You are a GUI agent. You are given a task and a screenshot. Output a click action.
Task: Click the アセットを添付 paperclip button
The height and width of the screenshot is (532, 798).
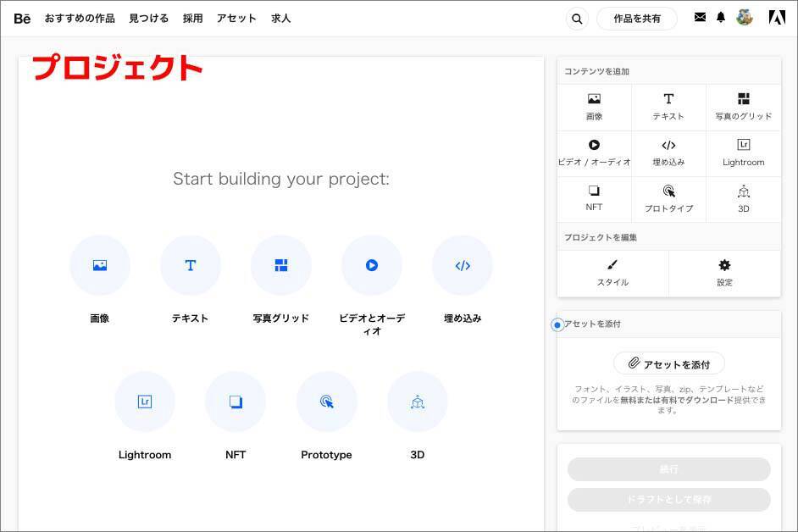[668, 363]
